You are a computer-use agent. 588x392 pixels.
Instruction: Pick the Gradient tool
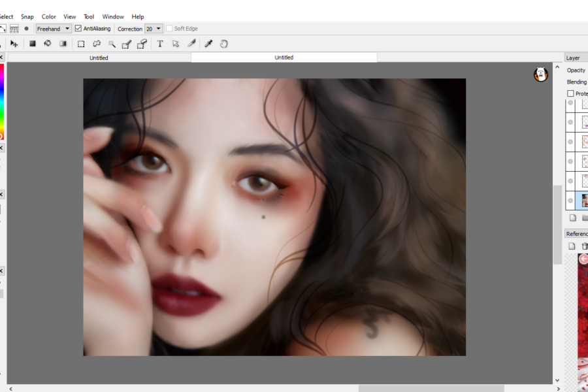pyautogui.click(x=63, y=44)
